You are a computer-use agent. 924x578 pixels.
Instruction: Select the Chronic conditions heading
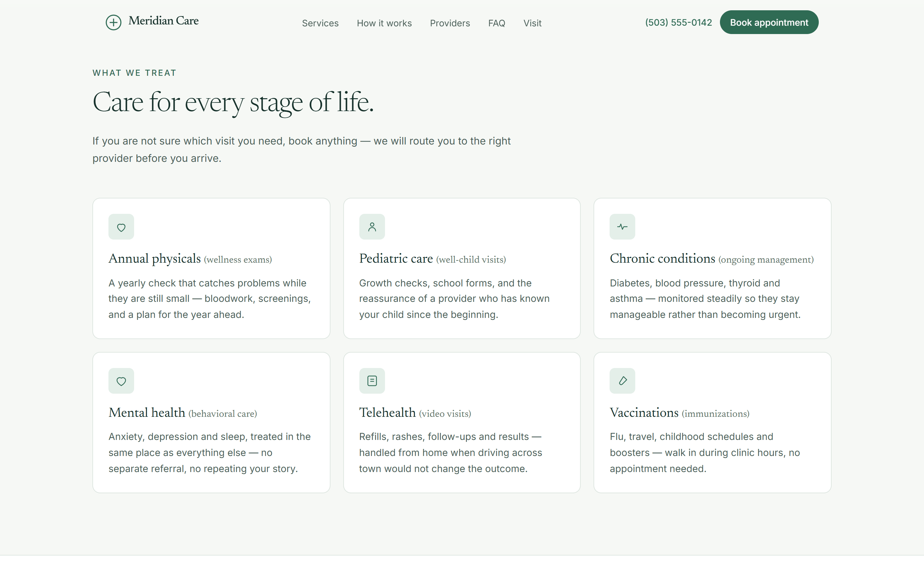tap(663, 259)
